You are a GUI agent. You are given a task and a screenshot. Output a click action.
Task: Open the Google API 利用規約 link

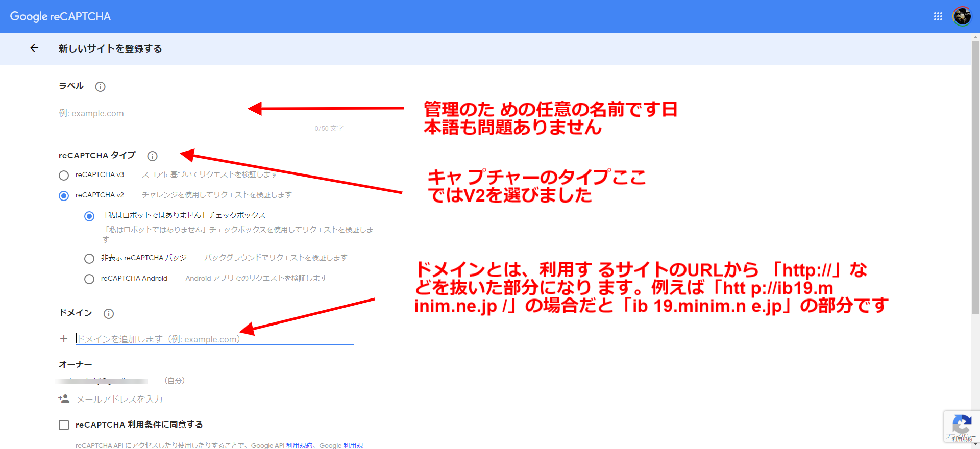click(299, 445)
